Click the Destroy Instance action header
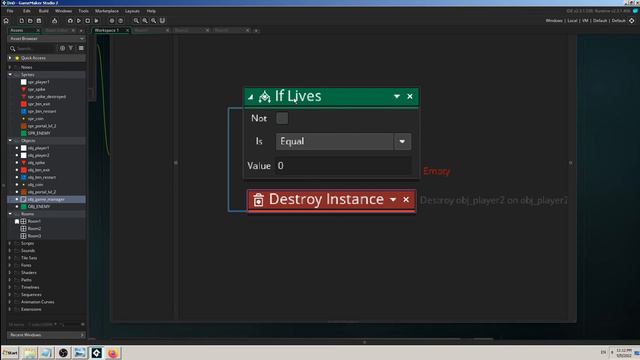Image resolution: width=640 pixels, height=360 pixels. pos(331,200)
